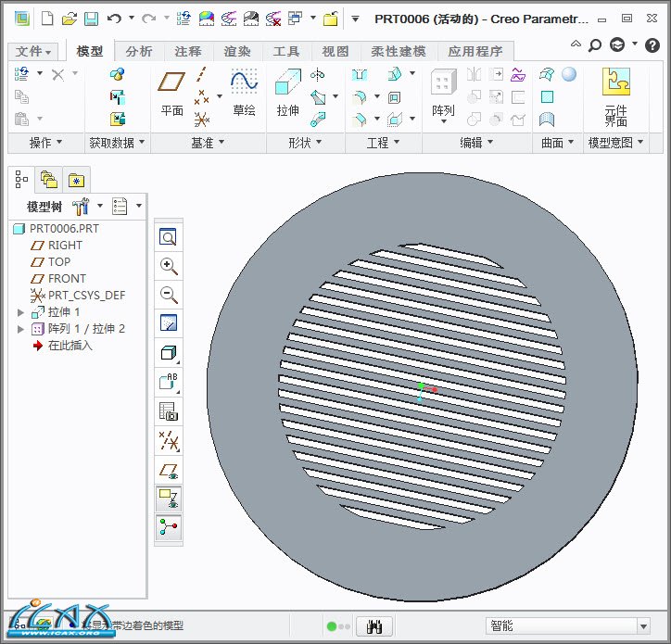Open the 文件 menu button

coord(33,52)
